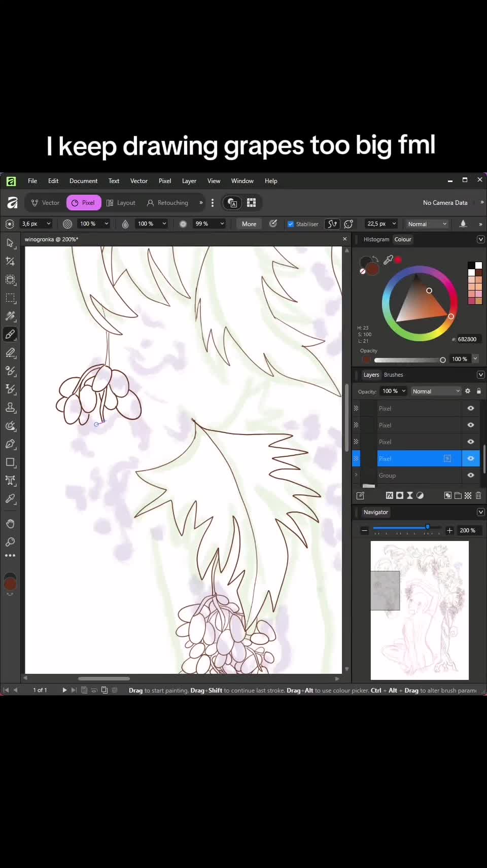The height and width of the screenshot is (868, 487).
Task: Switch to the Histogram tab
Action: (376, 239)
